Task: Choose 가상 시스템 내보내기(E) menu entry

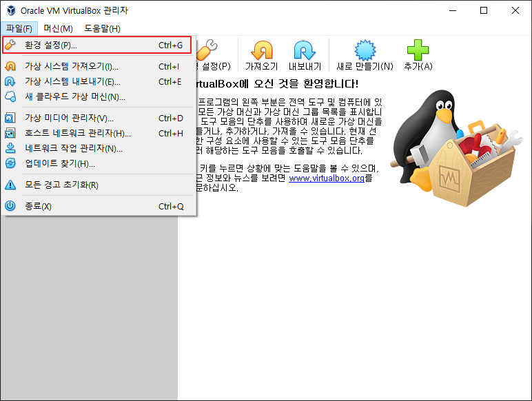Action: click(x=99, y=81)
